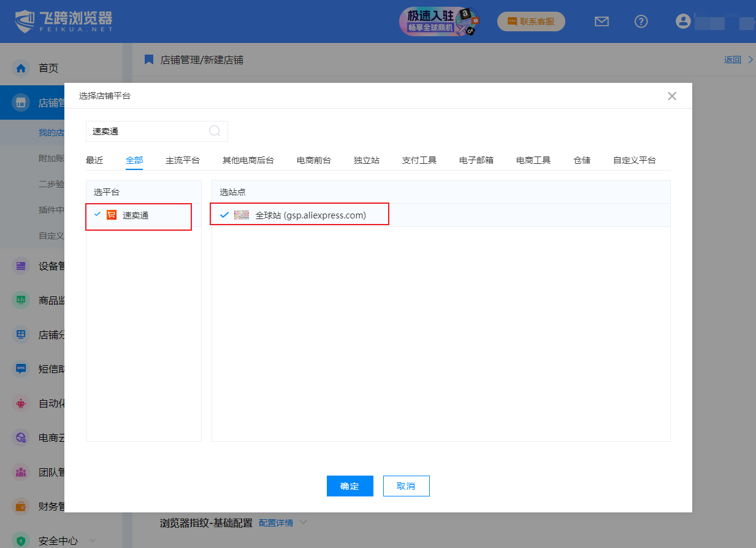Click the mail envelope icon in header
This screenshot has height=548, width=756.
(x=601, y=21)
